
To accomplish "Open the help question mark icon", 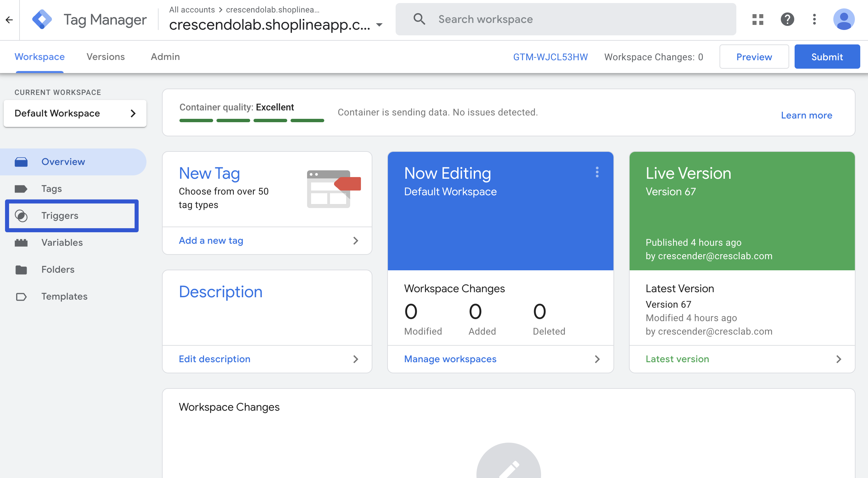I will tap(787, 20).
